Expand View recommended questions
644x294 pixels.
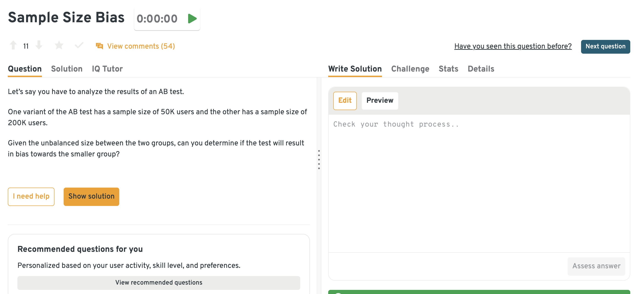[x=159, y=283]
